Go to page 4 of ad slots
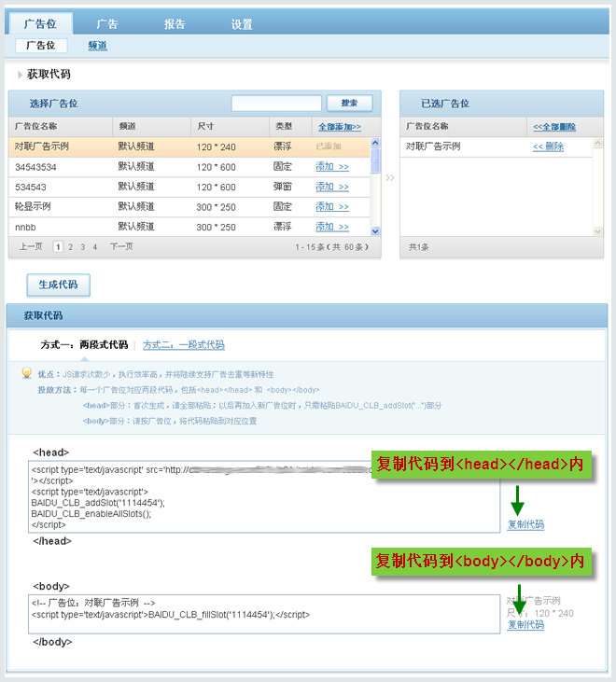616x682 pixels. pyautogui.click(x=95, y=247)
